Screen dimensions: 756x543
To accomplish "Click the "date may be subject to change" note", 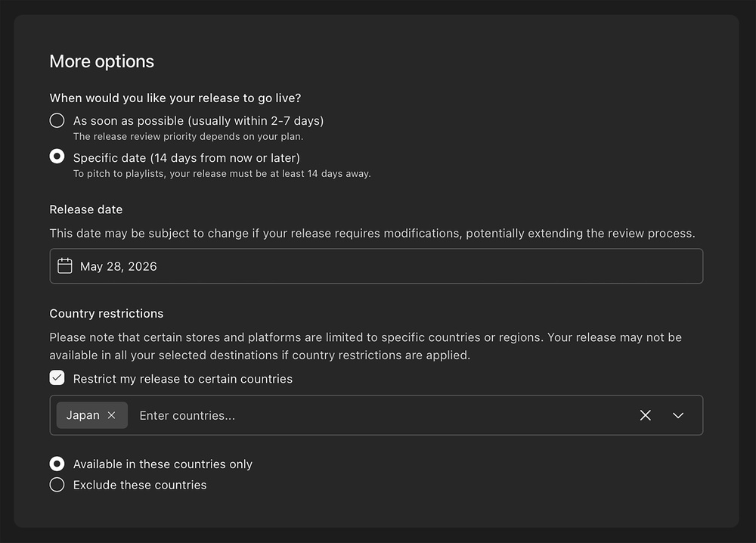I will coord(372,233).
